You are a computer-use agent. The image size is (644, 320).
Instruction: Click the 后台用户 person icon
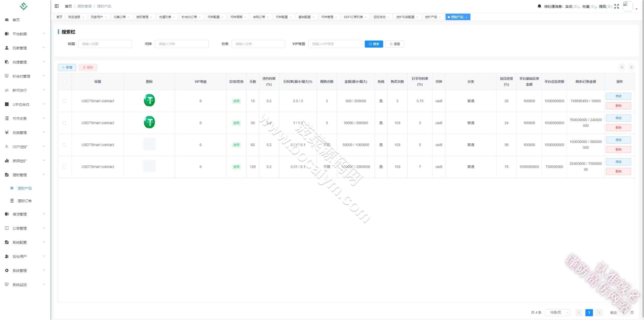7,256
